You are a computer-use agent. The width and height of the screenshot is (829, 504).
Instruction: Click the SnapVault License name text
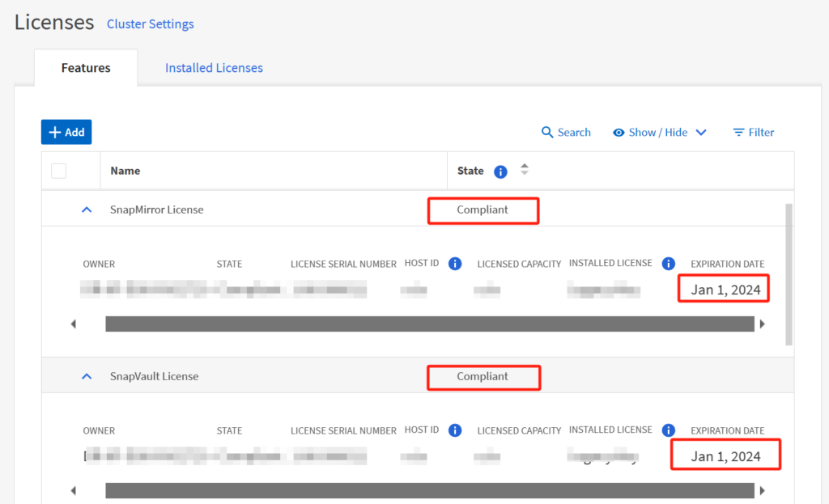pos(155,377)
